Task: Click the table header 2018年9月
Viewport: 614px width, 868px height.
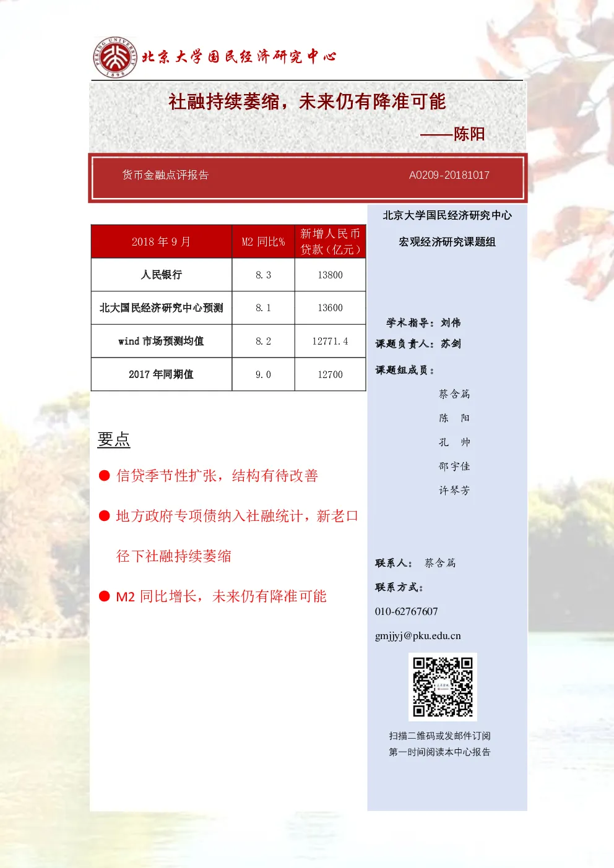Action: [x=161, y=241]
